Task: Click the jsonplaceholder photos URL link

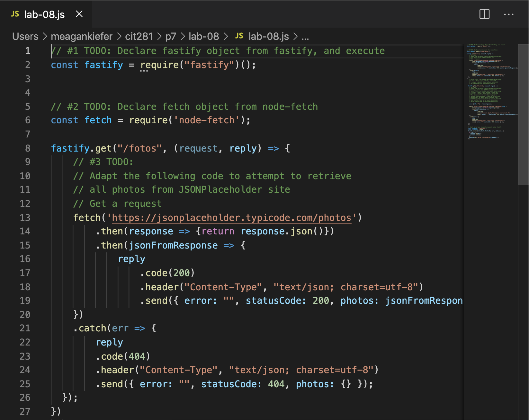Action: click(x=231, y=218)
